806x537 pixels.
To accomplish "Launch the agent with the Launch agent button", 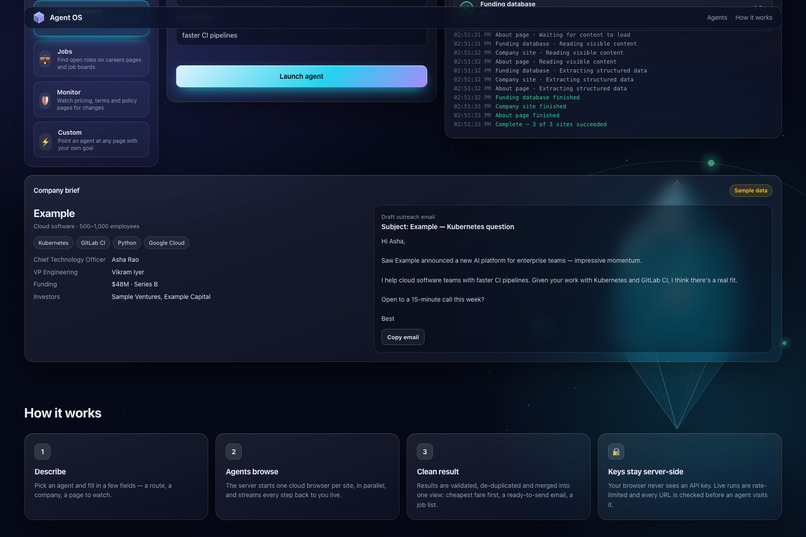I will [x=301, y=76].
